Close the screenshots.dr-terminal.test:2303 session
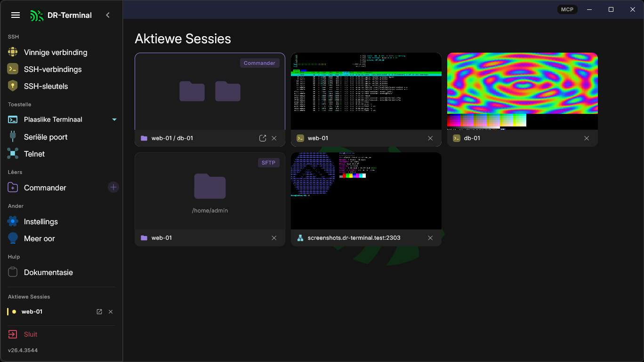This screenshot has height=362, width=644. coord(430,238)
